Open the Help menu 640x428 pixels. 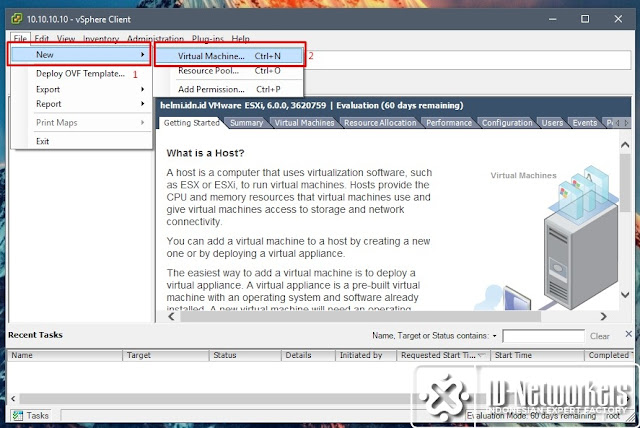click(x=240, y=38)
